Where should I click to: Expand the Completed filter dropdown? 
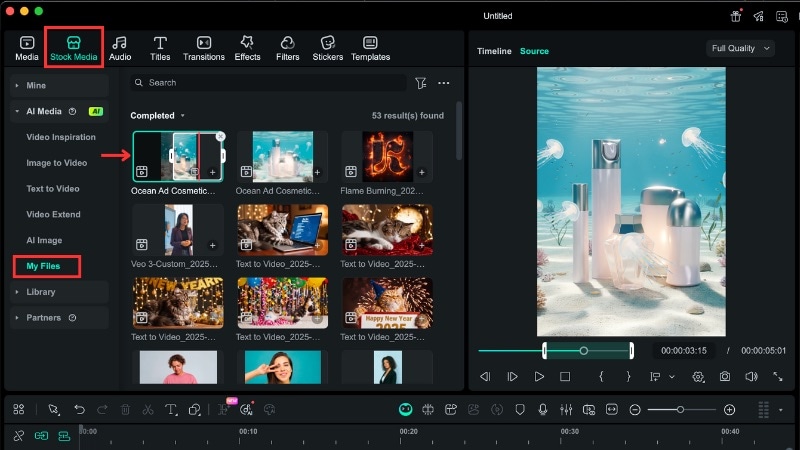pos(158,116)
